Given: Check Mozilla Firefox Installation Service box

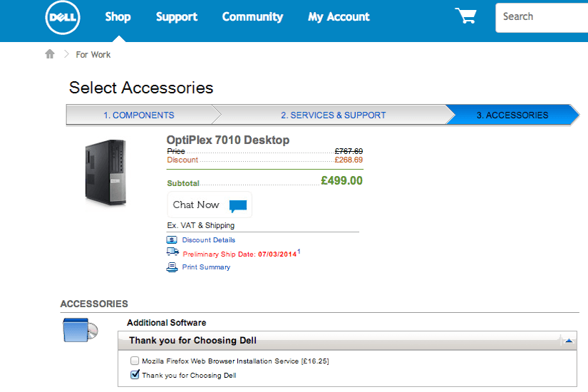Looking at the screenshot, I should click(x=135, y=361).
